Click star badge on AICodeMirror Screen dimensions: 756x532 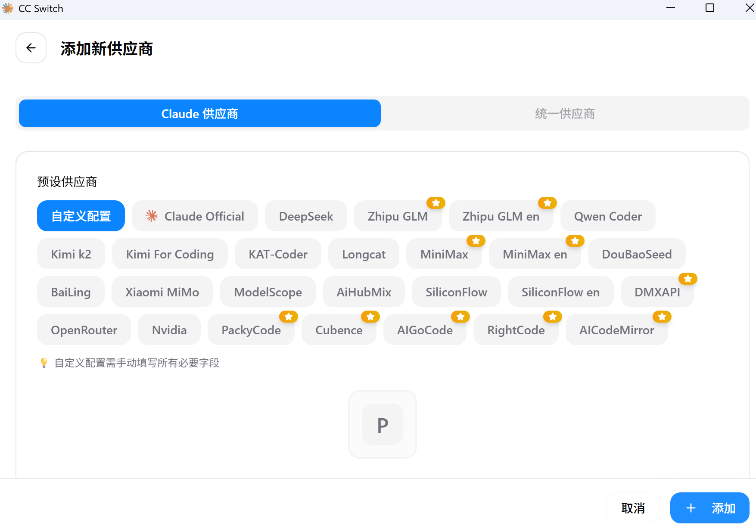click(662, 317)
